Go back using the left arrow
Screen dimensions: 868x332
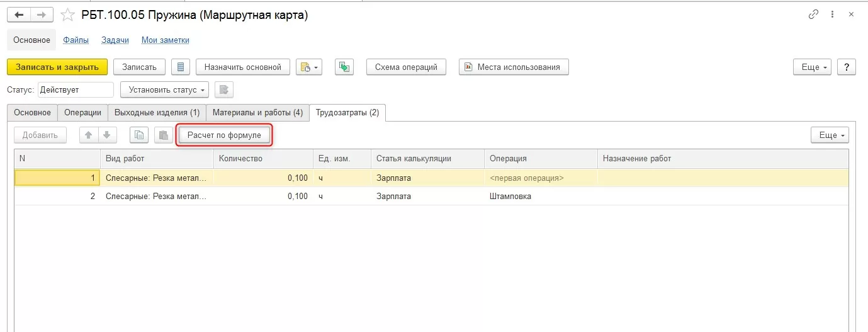coord(19,14)
